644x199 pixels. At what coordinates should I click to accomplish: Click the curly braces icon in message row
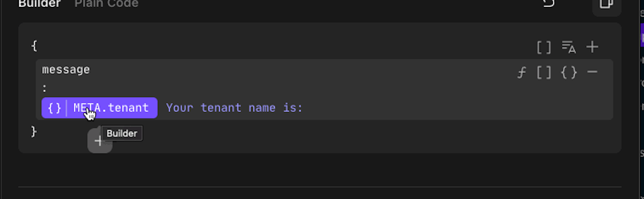(x=569, y=73)
